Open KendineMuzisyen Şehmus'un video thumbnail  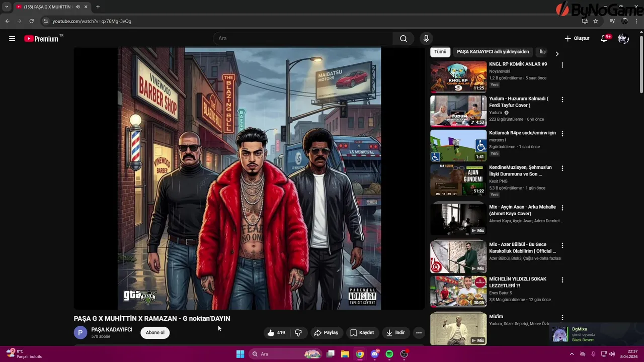pyautogui.click(x=458, y=180)
